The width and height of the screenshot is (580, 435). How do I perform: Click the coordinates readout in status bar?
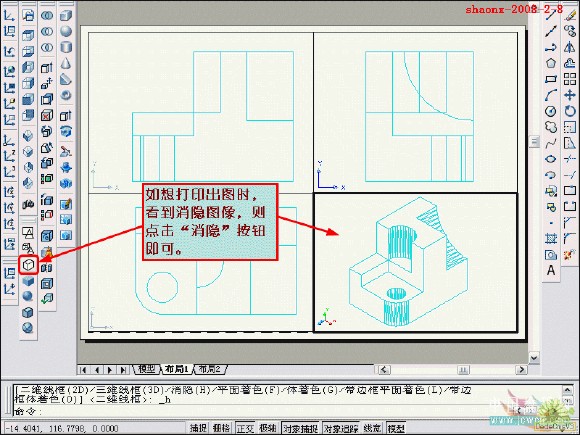tap(61, 428)
